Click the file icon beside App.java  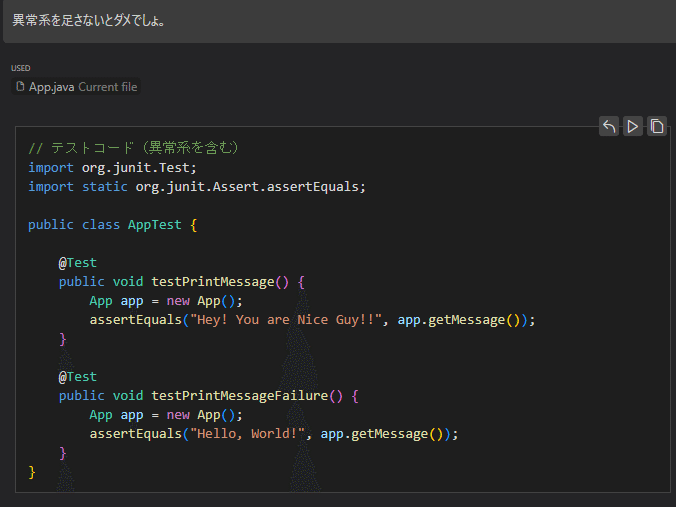[x=20, y=87]
